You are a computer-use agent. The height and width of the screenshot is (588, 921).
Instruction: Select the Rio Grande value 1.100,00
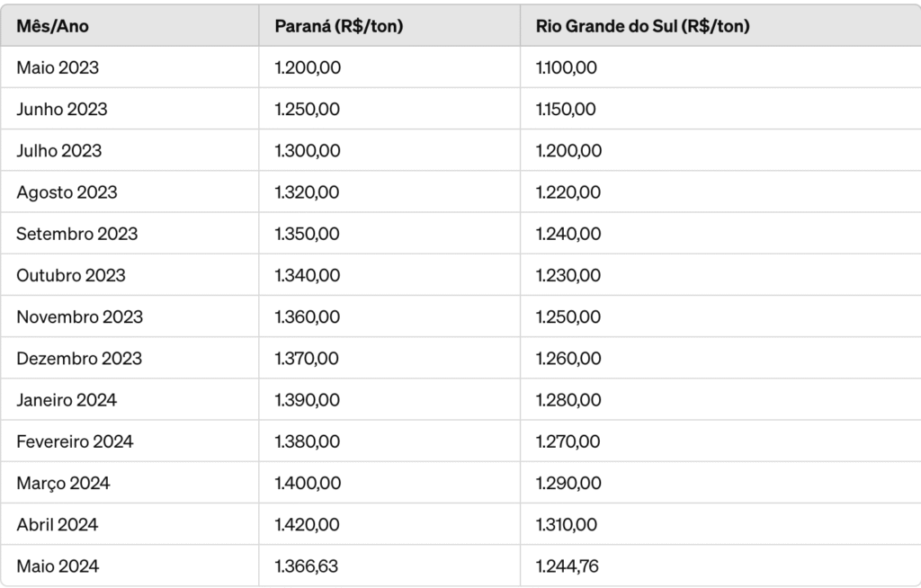tap(567, 67)
